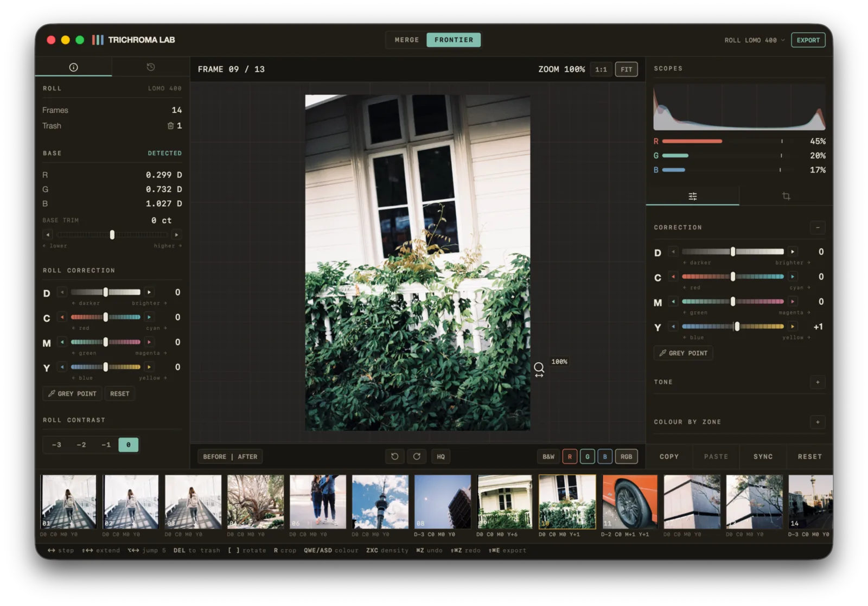Rotate frame clockwise icon
Image resolution: width=868 pixels, height=606 pixels.
pyautogui.click(x=417, y=456)
